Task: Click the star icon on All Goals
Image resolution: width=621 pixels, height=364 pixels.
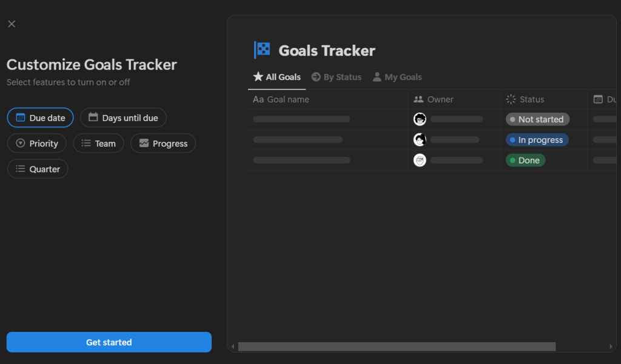Action: pyautogui.click(x=258, y=76)
